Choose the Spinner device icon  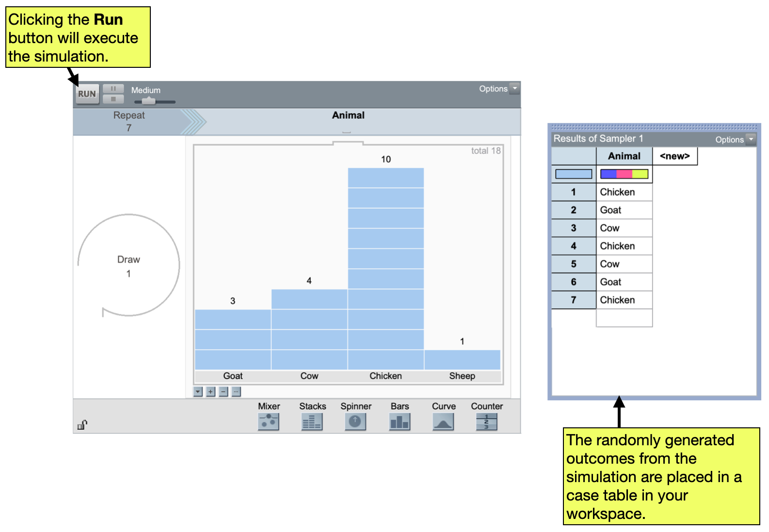[x=355, y=422]
